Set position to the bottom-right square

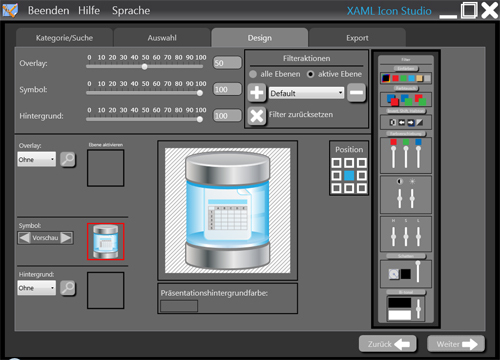(x=362, y=188)
